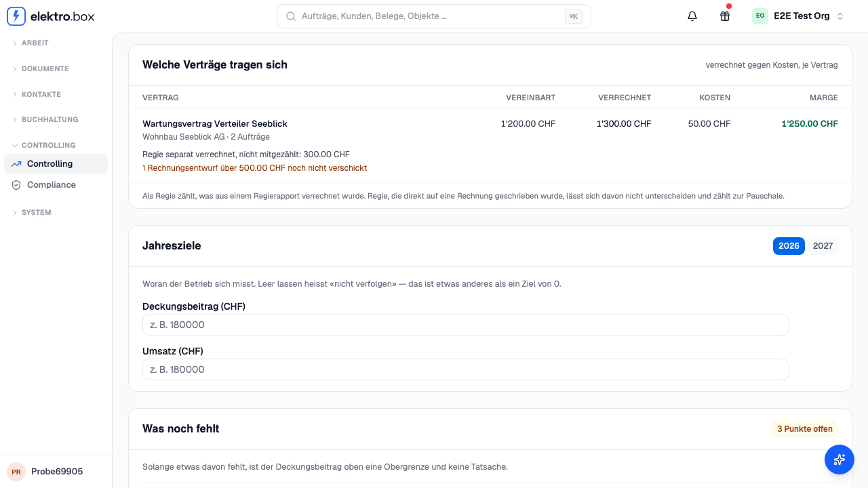Open the E2E Test Org switcher
Viewport: 868px width, 488px height.
[798, 16]
